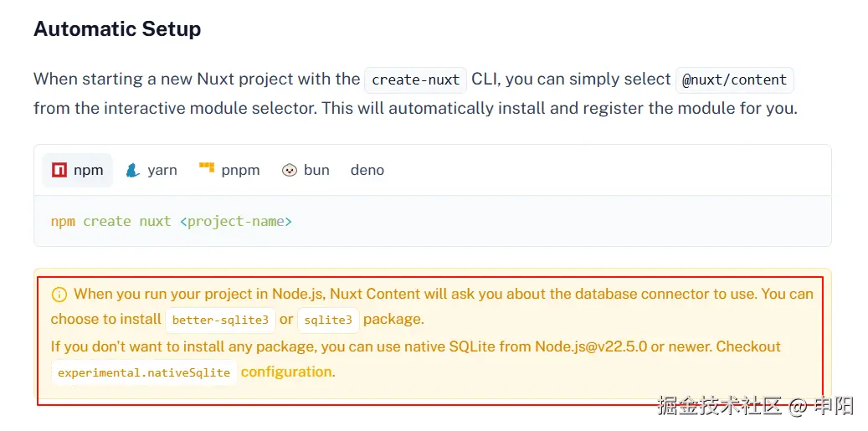Click the experimental.nativeSqlite code tag

(144, 373)
